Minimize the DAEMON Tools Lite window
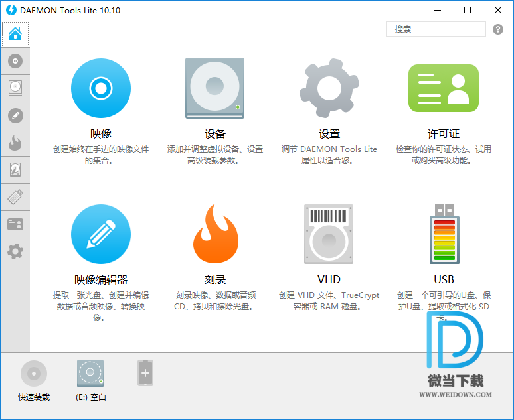 pyautogui.click(x=438, y=10)
